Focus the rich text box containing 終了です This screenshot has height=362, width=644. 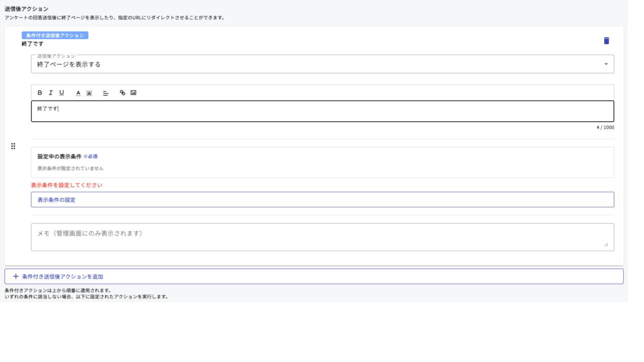pos(322,111)
